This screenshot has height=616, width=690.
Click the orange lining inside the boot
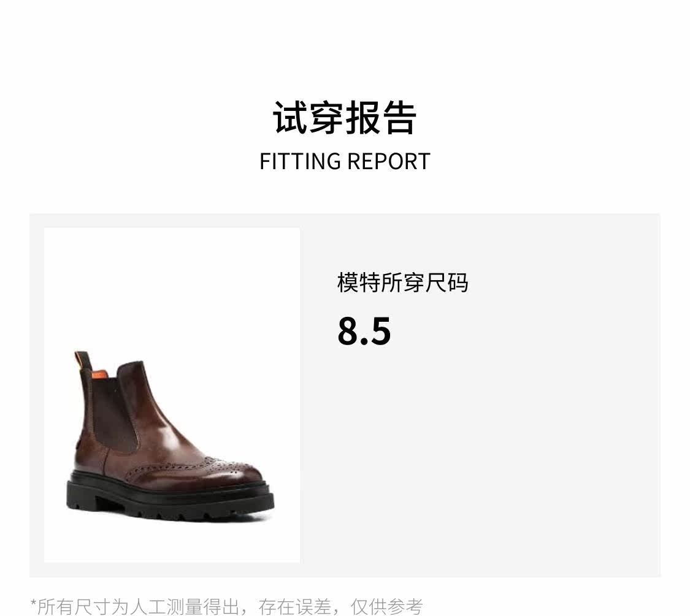(106, 373)
